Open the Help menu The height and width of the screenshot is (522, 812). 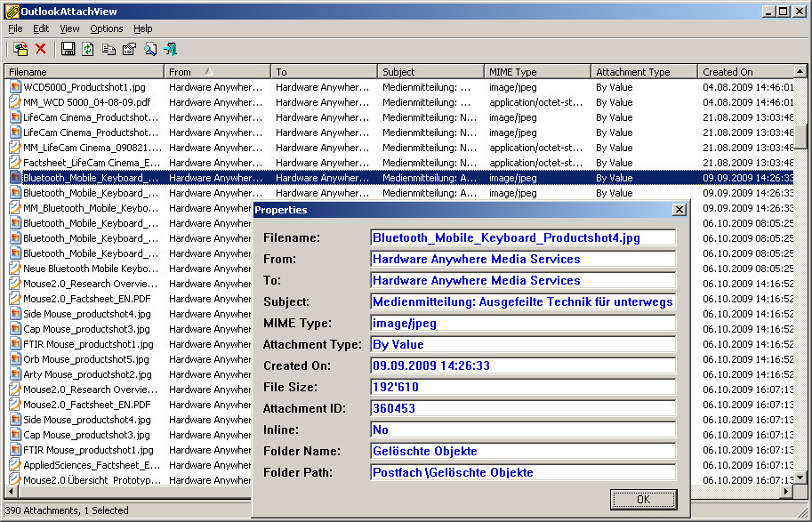click(x=143, y=28)
